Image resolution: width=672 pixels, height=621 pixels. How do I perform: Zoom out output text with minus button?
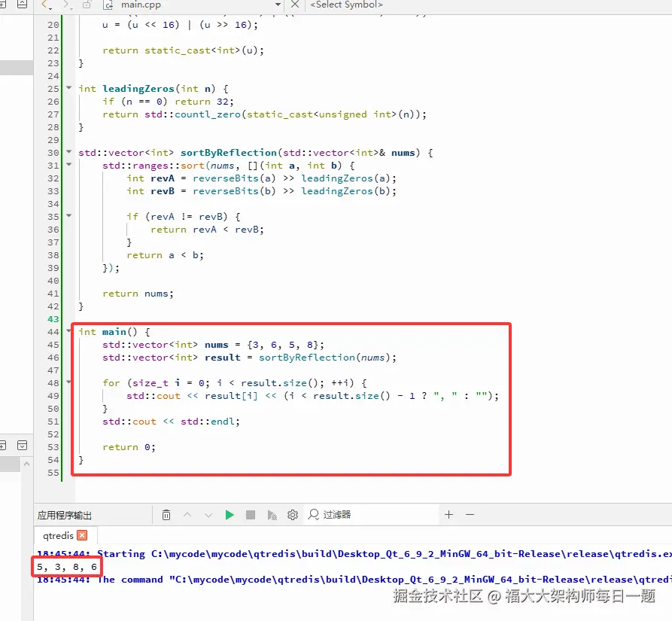pyautogui.click(x=470, y=514)
